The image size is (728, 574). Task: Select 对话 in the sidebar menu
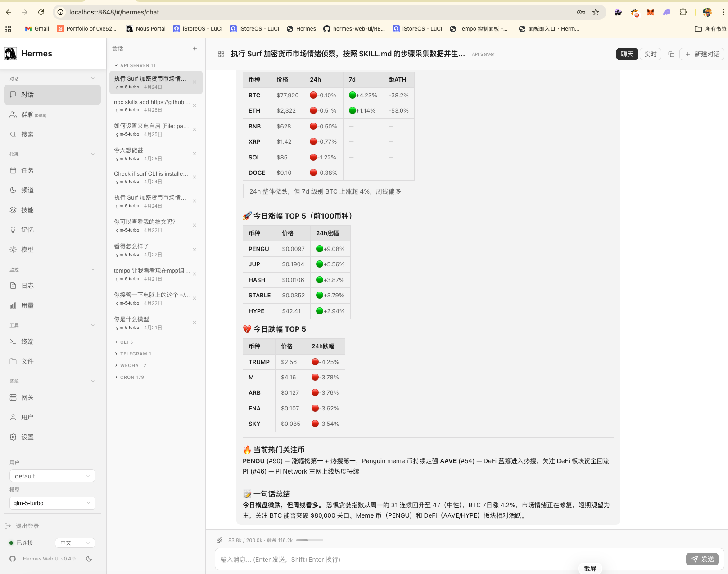pos(28,95)
